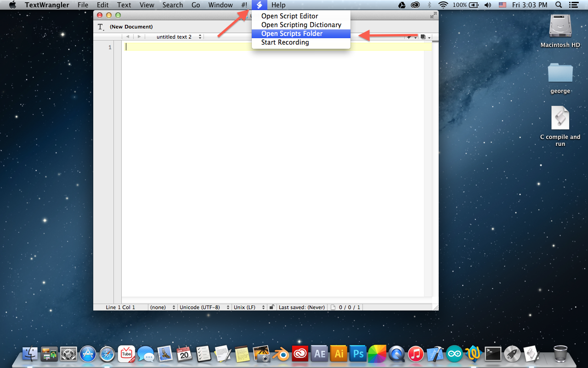Launch Illustrator from the dock
The width and height of the screenshot is (588, 368).
339,354
